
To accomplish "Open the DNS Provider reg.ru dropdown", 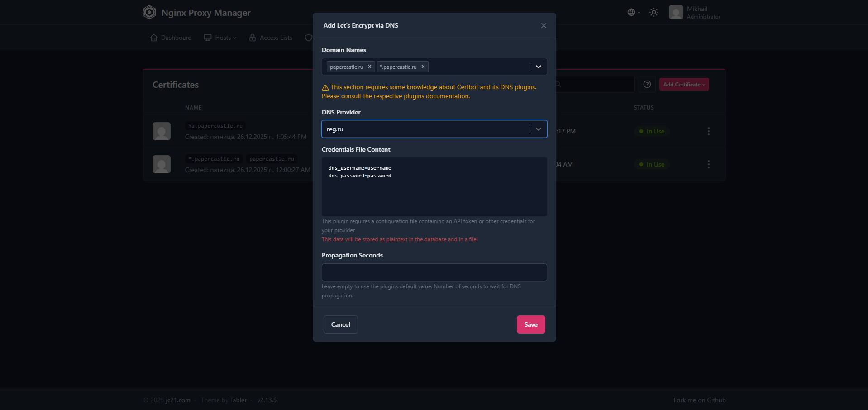I will 434,129.
